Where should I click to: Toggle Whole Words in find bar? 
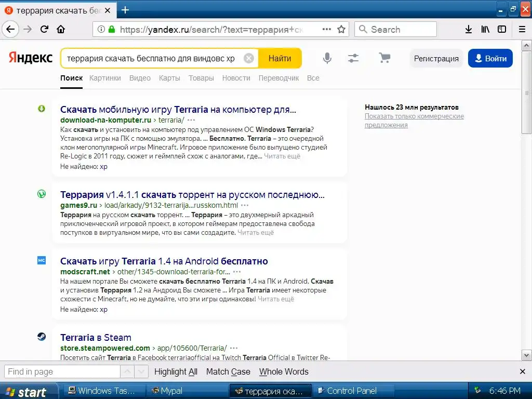click(x=284, y=372)
